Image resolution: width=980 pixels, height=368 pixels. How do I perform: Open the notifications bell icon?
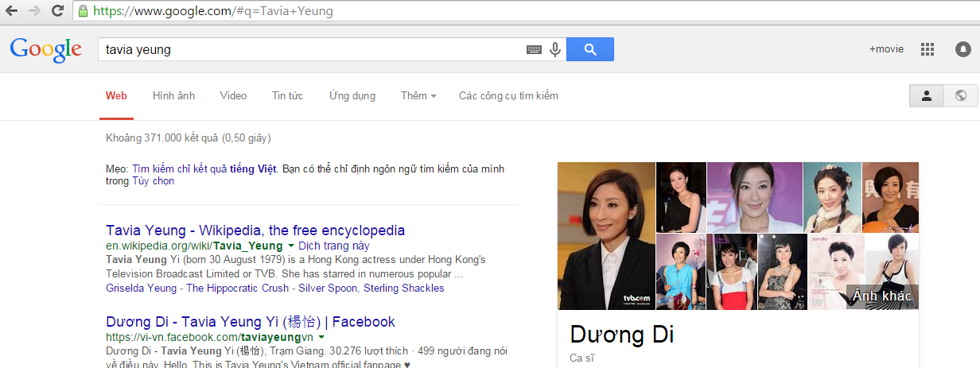(x=962, y=49)
